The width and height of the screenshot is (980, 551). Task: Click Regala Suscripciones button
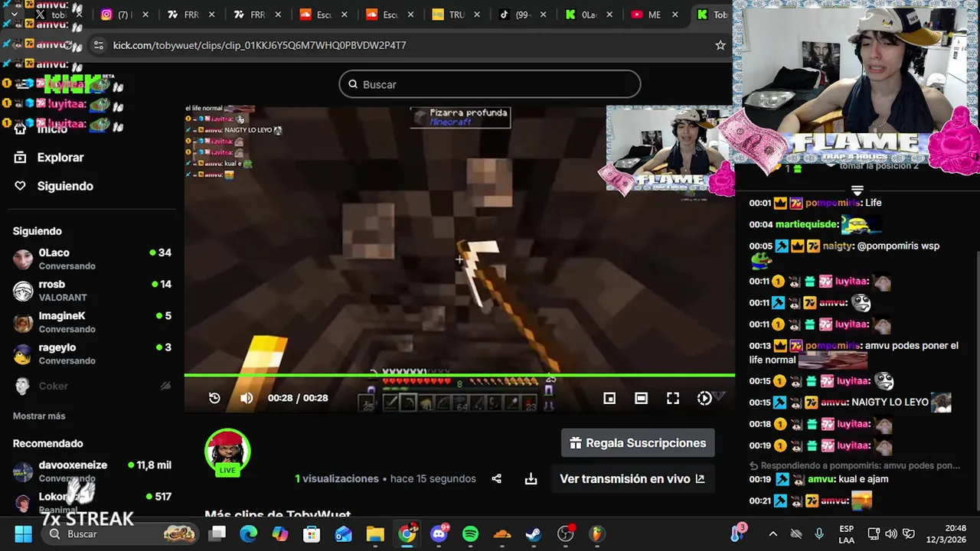(638, 443)
